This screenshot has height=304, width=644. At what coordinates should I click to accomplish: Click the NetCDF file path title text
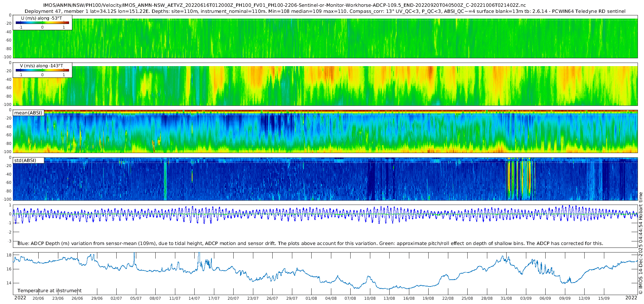[284, 5]
